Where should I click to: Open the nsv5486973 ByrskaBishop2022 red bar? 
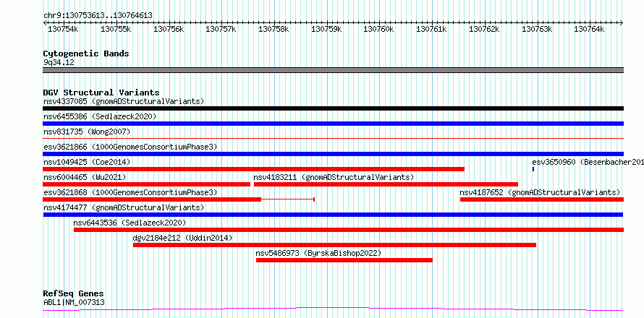pos(344,260)
